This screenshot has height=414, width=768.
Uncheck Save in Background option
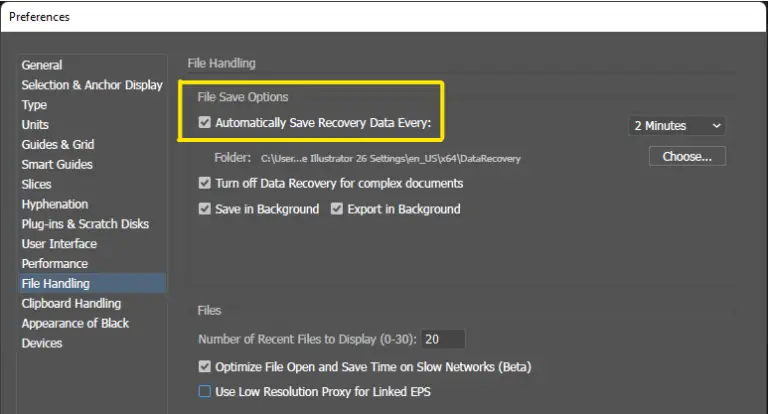click(x=206, y=210)
